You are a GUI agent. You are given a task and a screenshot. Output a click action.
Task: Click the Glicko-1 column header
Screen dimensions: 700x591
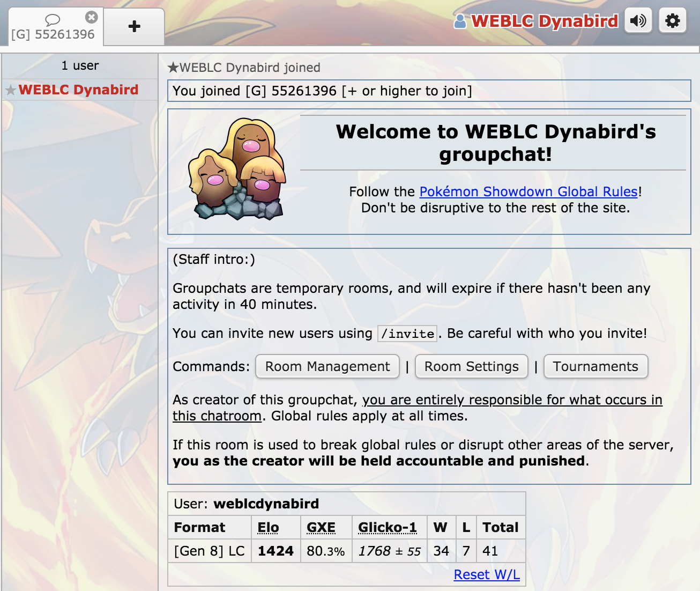(388, 527)
